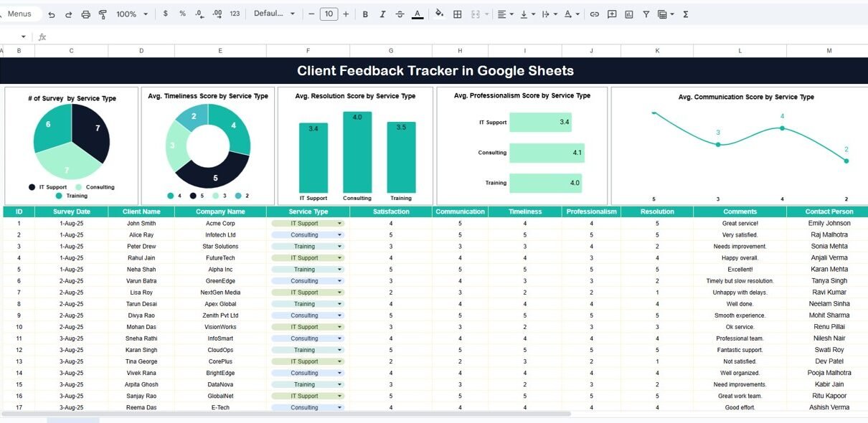
Task: Open the 123 number format menu
Action: click(x=235, y=14)
